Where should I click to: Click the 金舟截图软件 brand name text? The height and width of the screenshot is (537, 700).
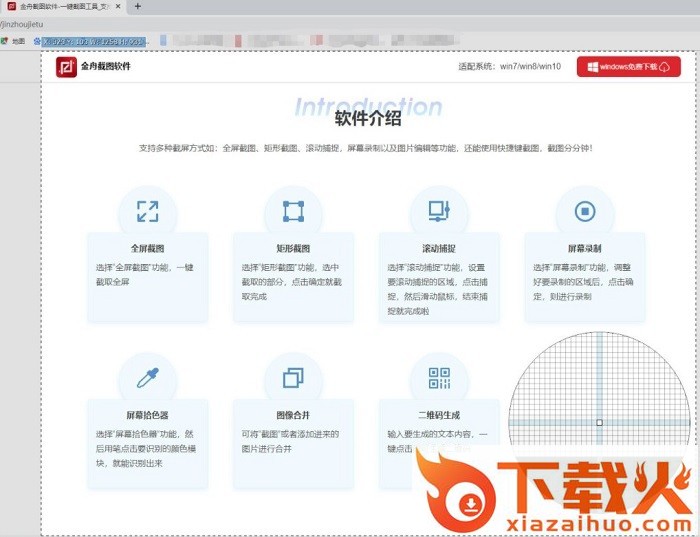(106, 67)
